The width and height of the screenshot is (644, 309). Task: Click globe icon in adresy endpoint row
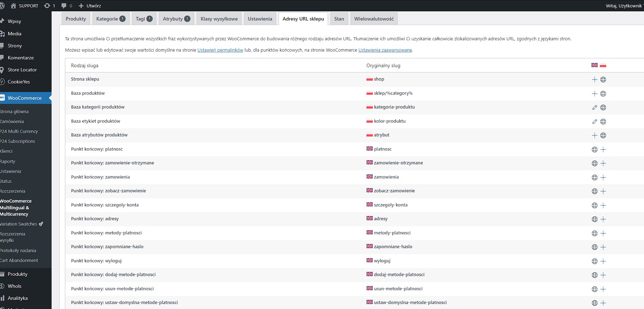point(595,219)
